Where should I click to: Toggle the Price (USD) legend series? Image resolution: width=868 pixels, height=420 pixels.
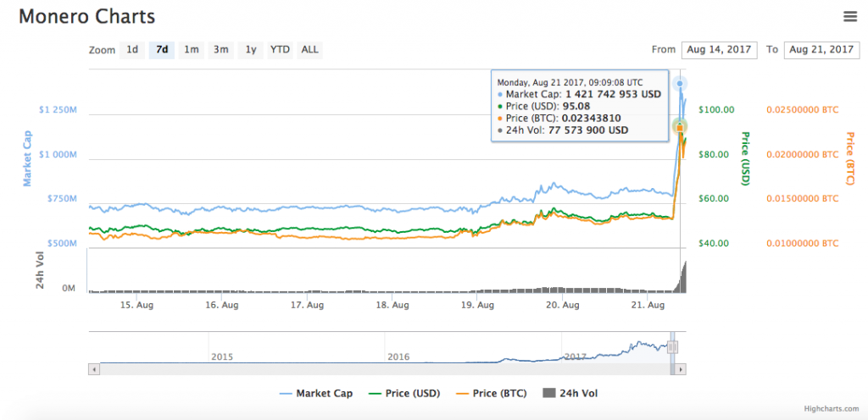click(x=404, y=393)
